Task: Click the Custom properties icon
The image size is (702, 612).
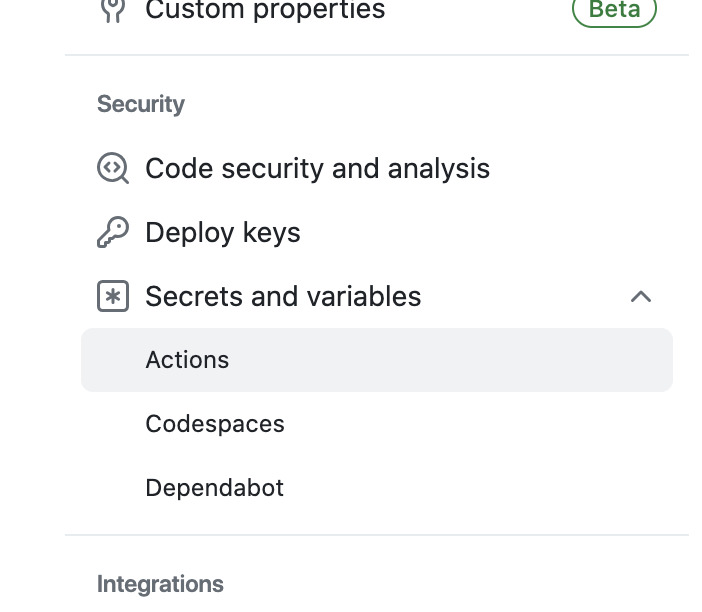Action: (x=113, y=10)
